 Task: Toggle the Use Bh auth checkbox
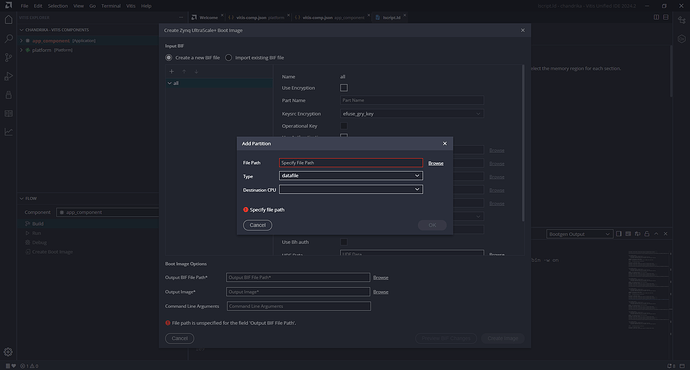coord(344,242)
